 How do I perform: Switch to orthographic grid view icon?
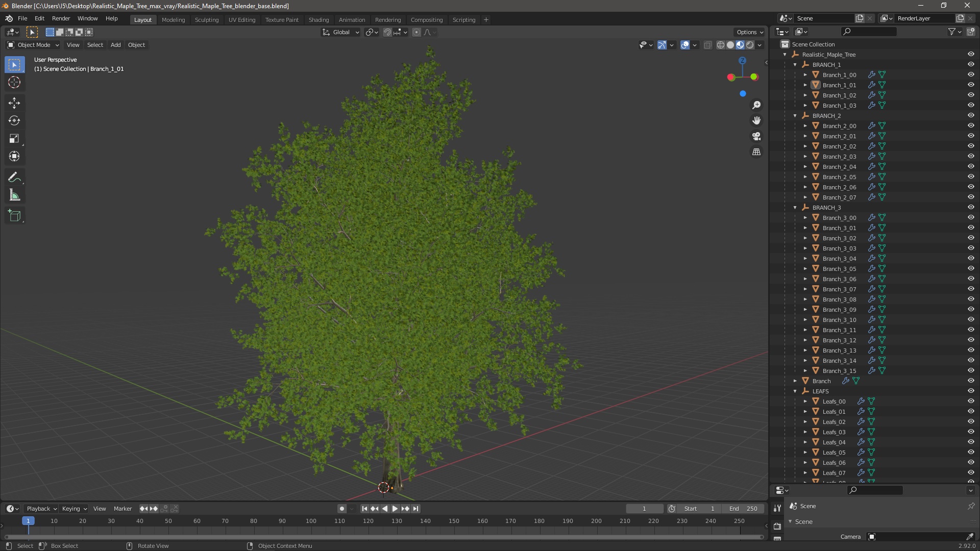[756, 152]
